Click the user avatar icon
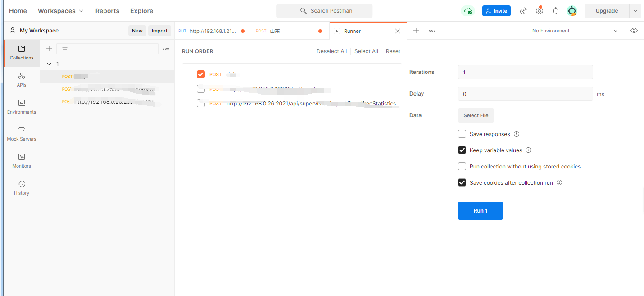 pyautogui.click(x=572, y=11)
